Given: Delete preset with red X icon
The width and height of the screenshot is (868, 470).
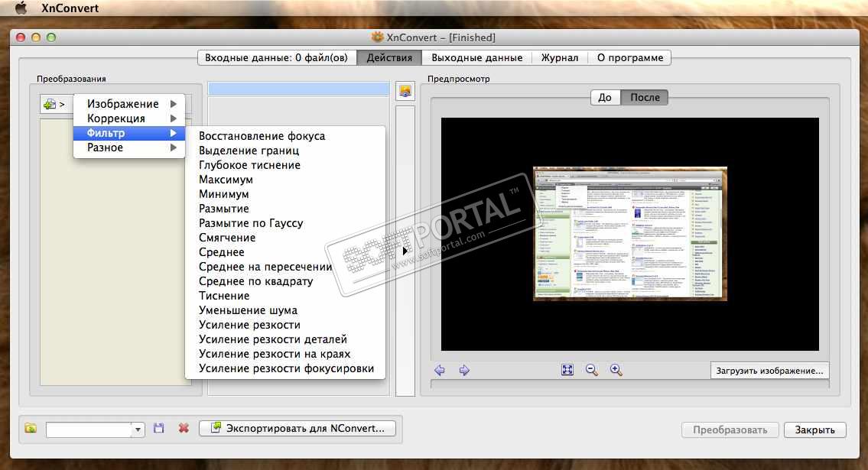Looking at the screenshot, I should [x=184, y=429].
